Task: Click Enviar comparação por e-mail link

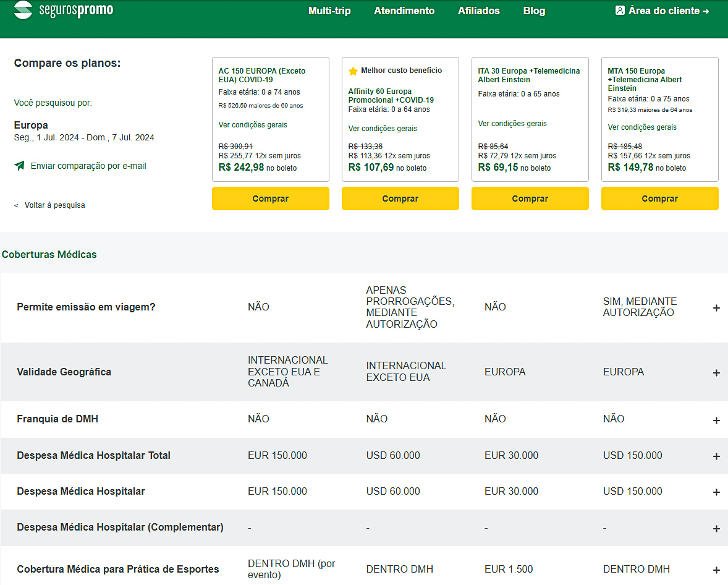Action: (x=88, y=166)
